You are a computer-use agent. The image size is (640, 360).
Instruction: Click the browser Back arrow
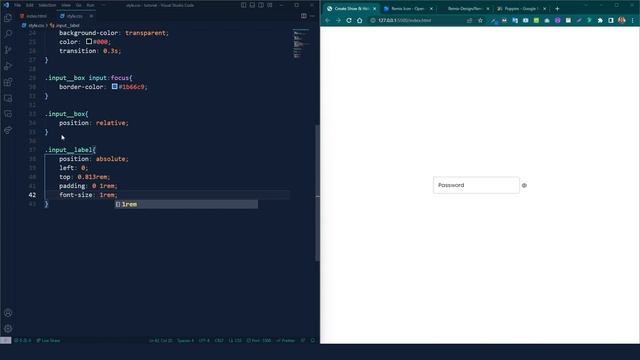pyautogui.click(x=328, y=20)
